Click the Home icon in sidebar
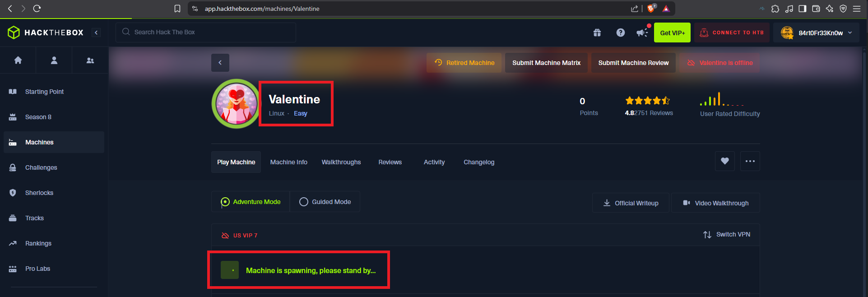The height and width of the screenshot is (297, 868). pyautogui.click(x=18, y=60)
